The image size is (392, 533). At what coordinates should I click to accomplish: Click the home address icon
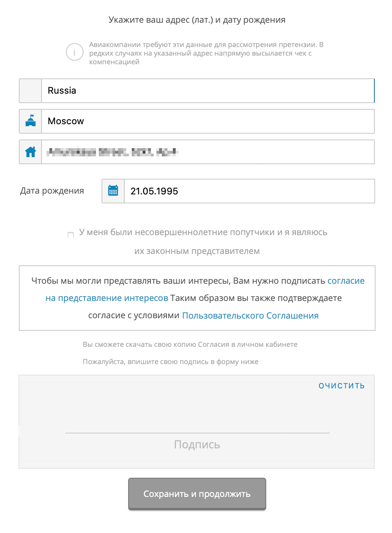[31, 152]
